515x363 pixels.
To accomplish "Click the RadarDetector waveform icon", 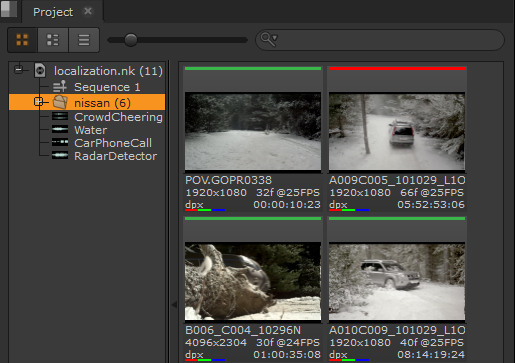I will coord(60,155).
